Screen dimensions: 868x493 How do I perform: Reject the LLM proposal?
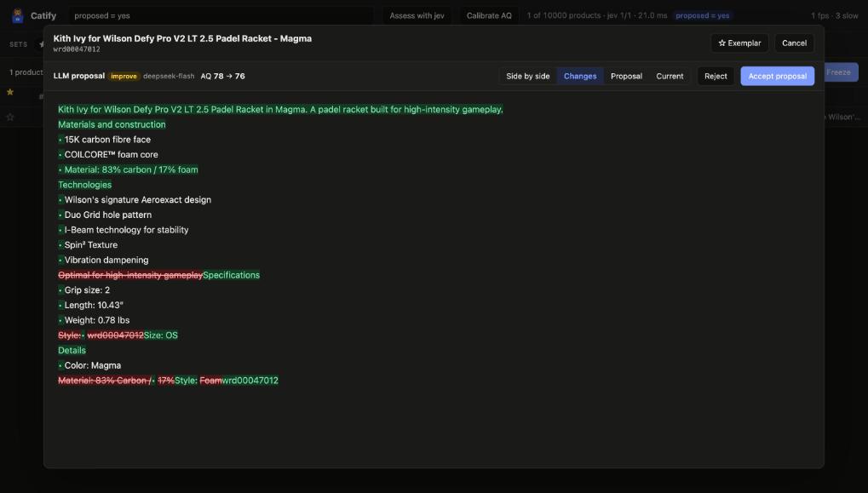716,76
